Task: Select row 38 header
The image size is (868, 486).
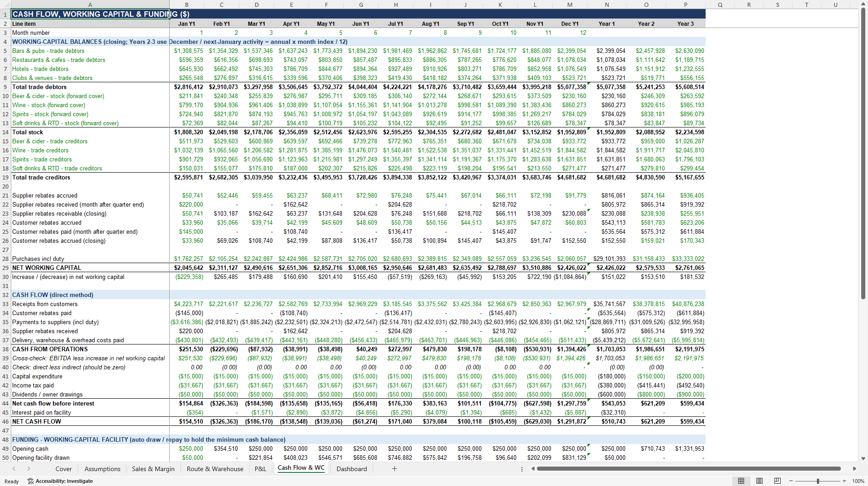Action: coord(5,349)
